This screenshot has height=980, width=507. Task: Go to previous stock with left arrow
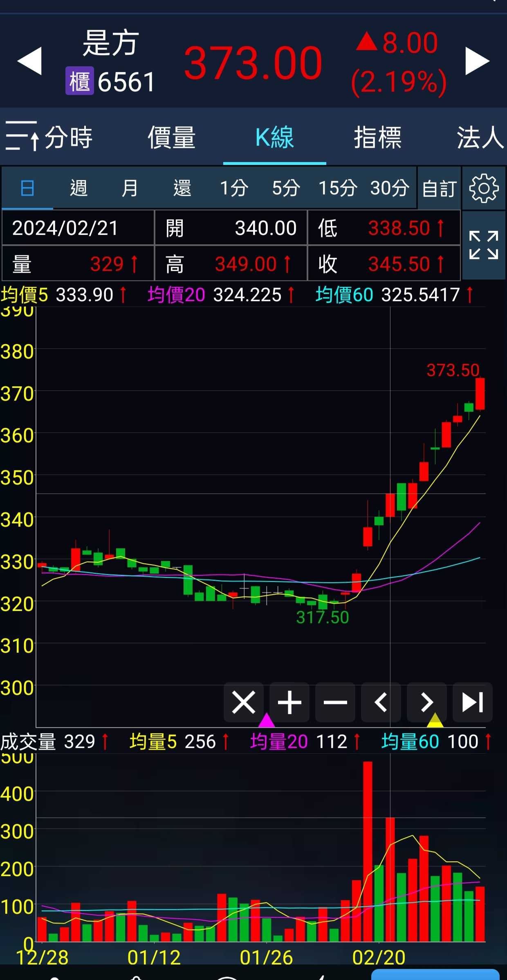30,61
